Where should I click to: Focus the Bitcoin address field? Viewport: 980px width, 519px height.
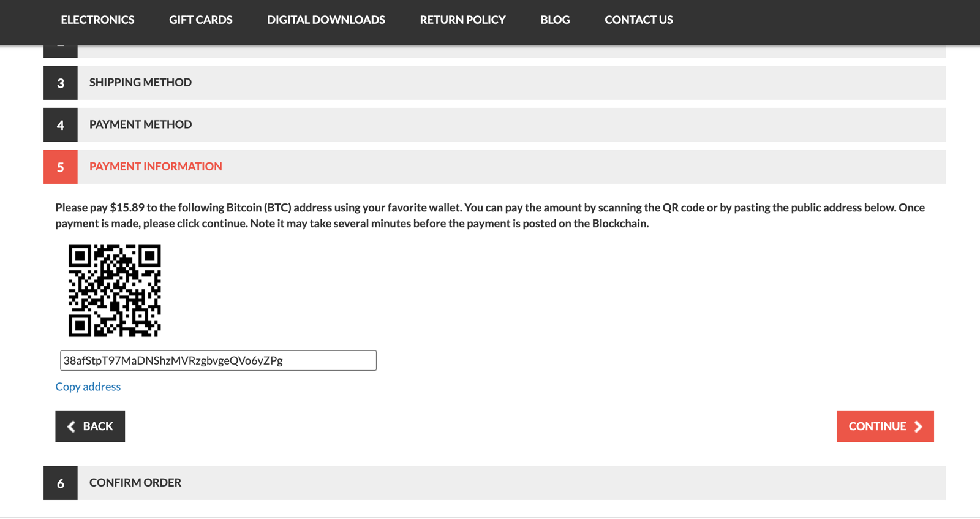coord(218,360)
